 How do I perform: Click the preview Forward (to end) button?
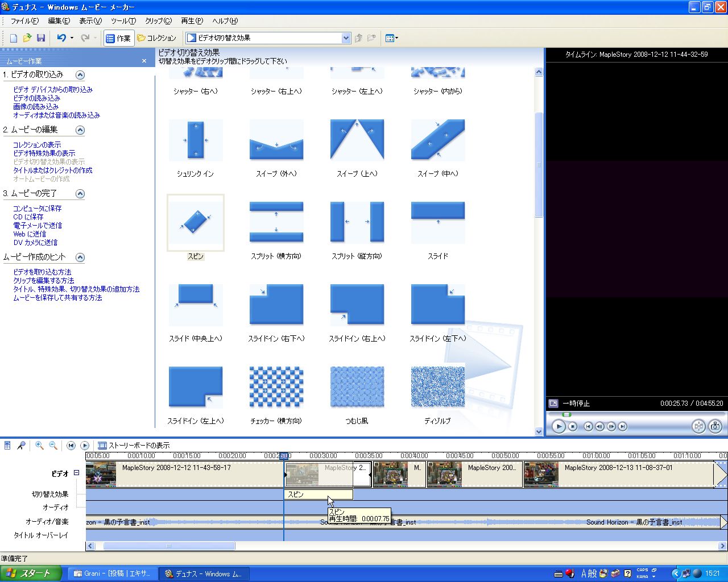point(623,426)
